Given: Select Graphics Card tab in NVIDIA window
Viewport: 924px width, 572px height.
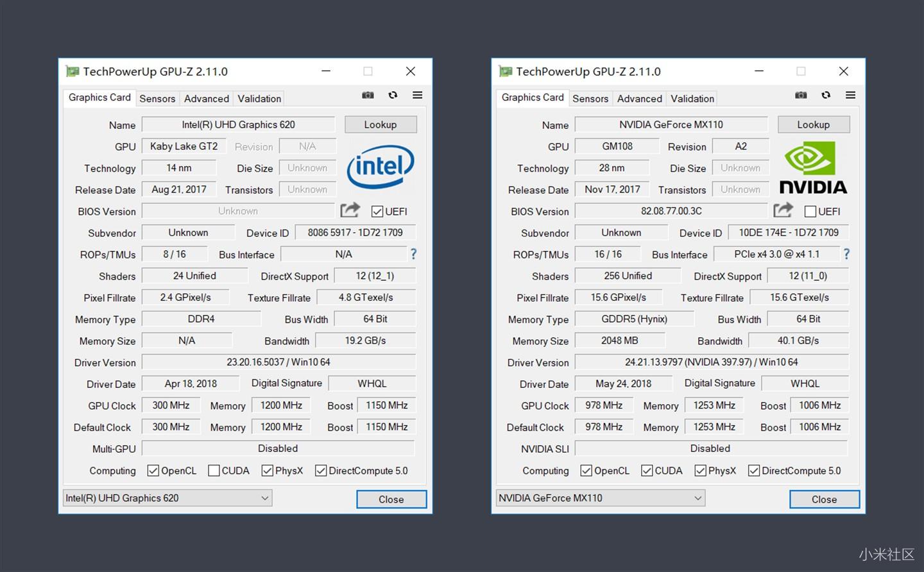Looking at the screenshot, I should 533,97.
